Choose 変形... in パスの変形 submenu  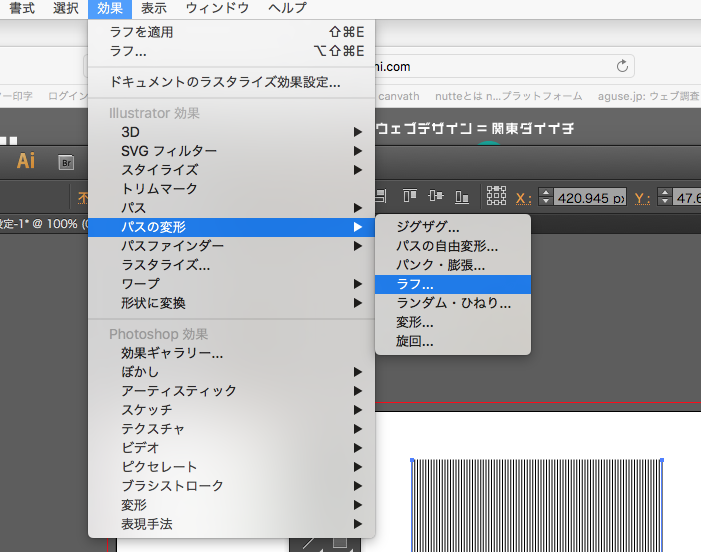tap(453, 322)
